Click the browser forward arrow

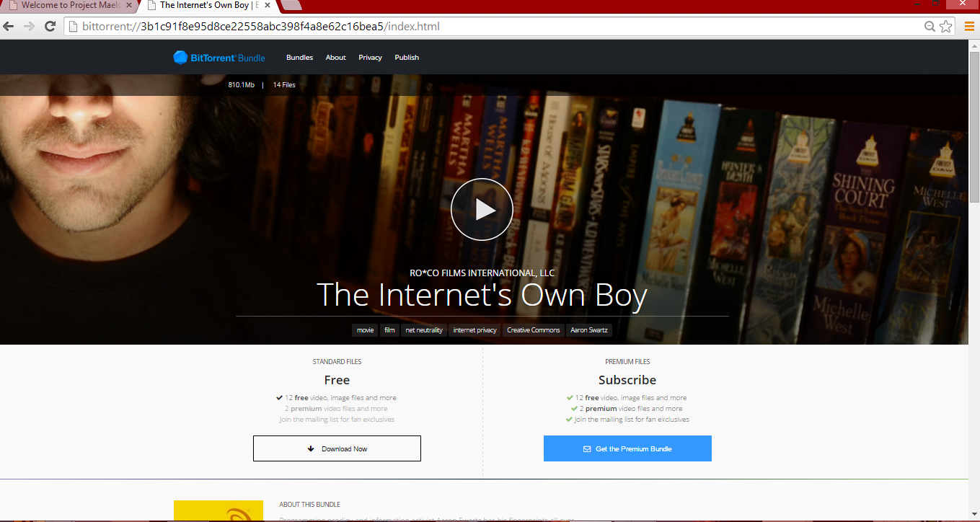point(29,27)
